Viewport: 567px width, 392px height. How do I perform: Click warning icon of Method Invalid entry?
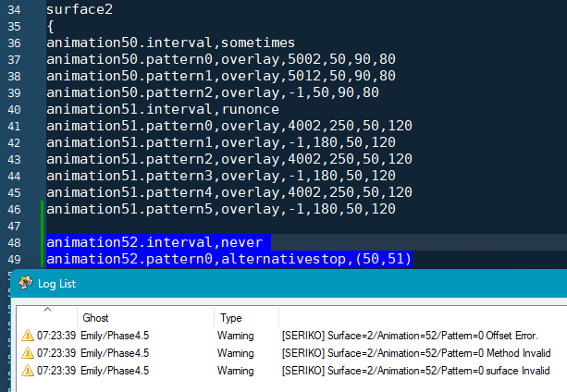point(26,352)
